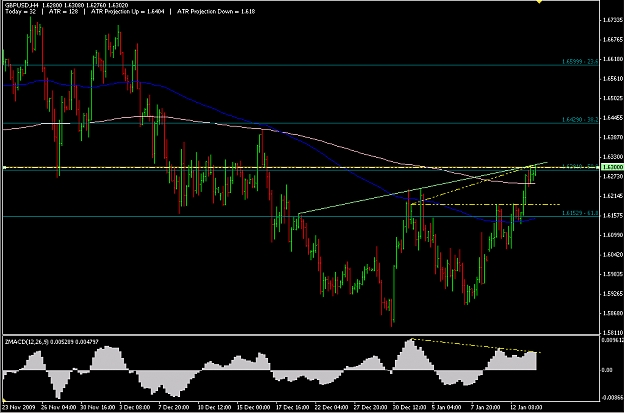Select the 23.6 Fibonacci level label
The image size is (625, 413).
[580, 61]
